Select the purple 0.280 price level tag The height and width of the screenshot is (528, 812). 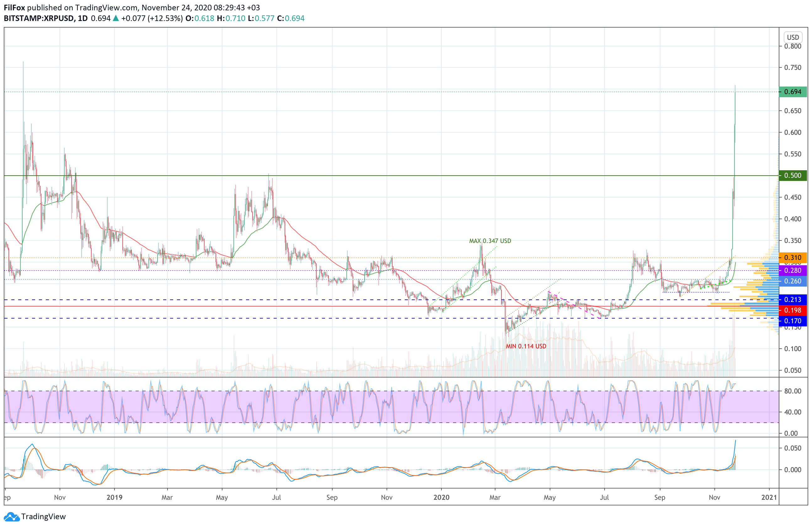click(793, 270)
